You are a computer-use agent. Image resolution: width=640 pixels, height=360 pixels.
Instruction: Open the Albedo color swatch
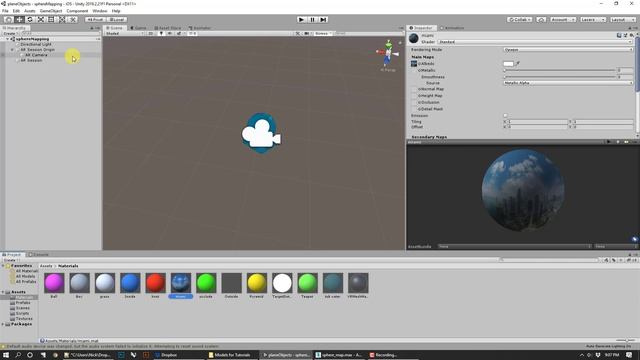point(508,63)
